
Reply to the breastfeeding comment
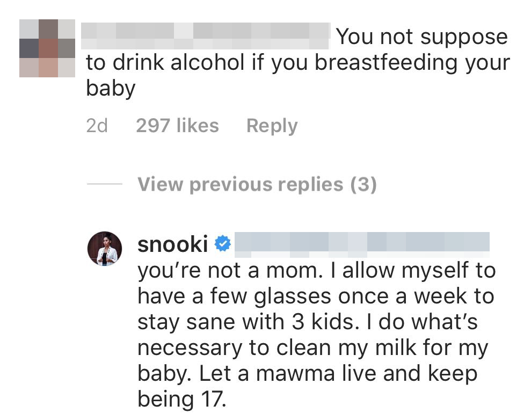tap(272, 125)
